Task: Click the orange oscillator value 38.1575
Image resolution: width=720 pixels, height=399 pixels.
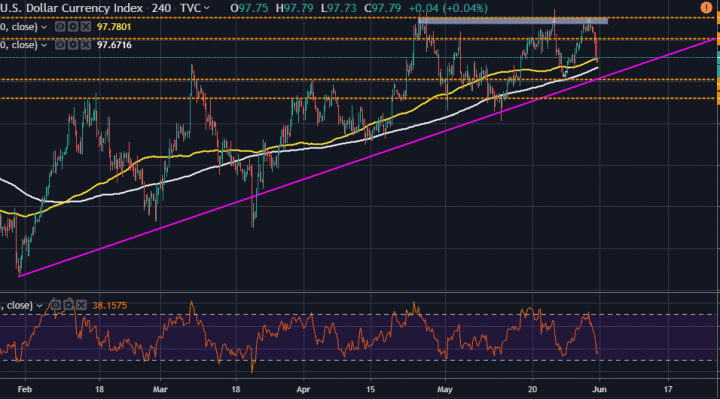Action: [x=109, y=305]
